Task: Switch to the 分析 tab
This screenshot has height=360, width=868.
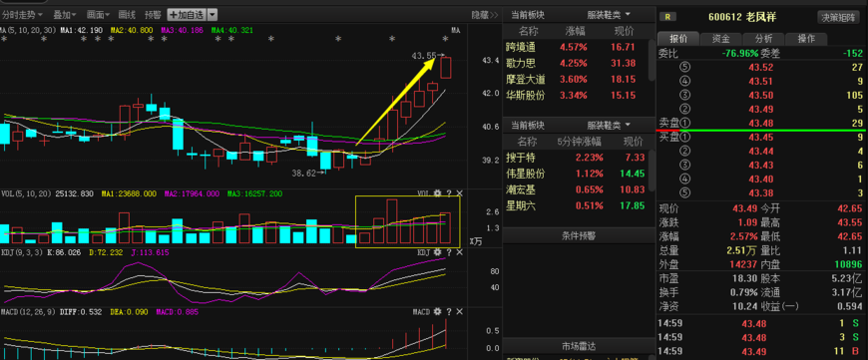Action: [763, 39]
